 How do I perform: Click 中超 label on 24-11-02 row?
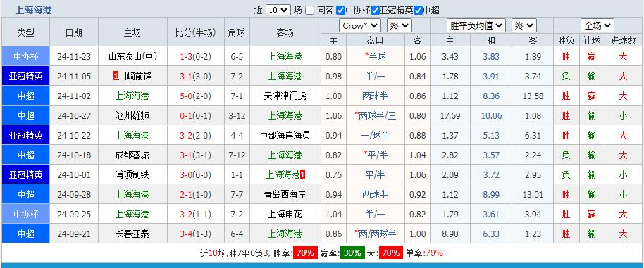pyautogui.click(x=25, y=96)
